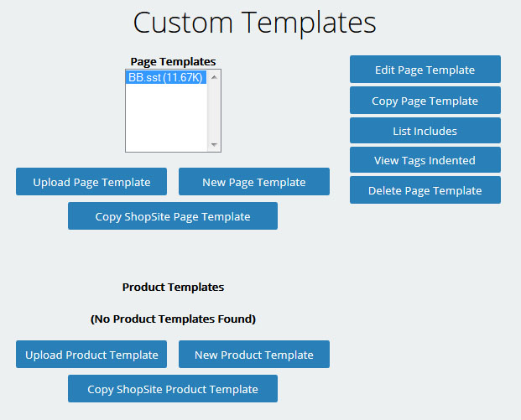The image size is (521, 420).
Task: Click the list scrollbar up arrow
Action: [x=214, y=77]
